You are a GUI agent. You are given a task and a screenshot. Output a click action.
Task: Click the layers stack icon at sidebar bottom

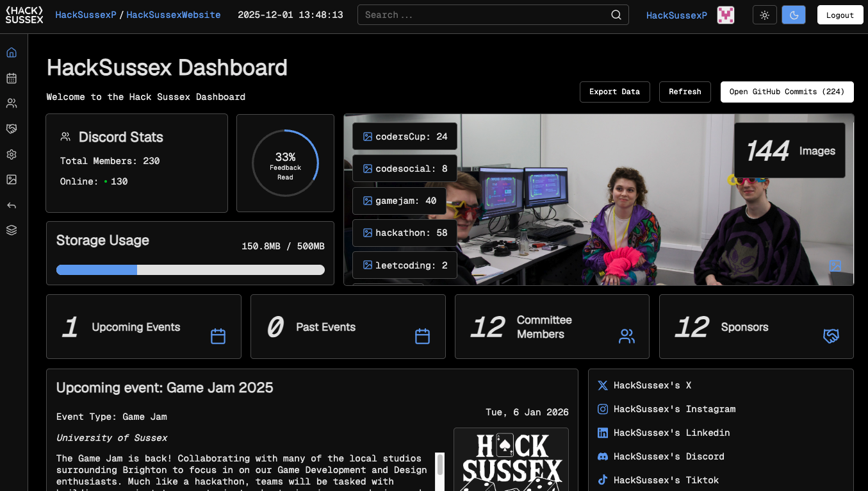pyautogui.click(x=11, y=229)
